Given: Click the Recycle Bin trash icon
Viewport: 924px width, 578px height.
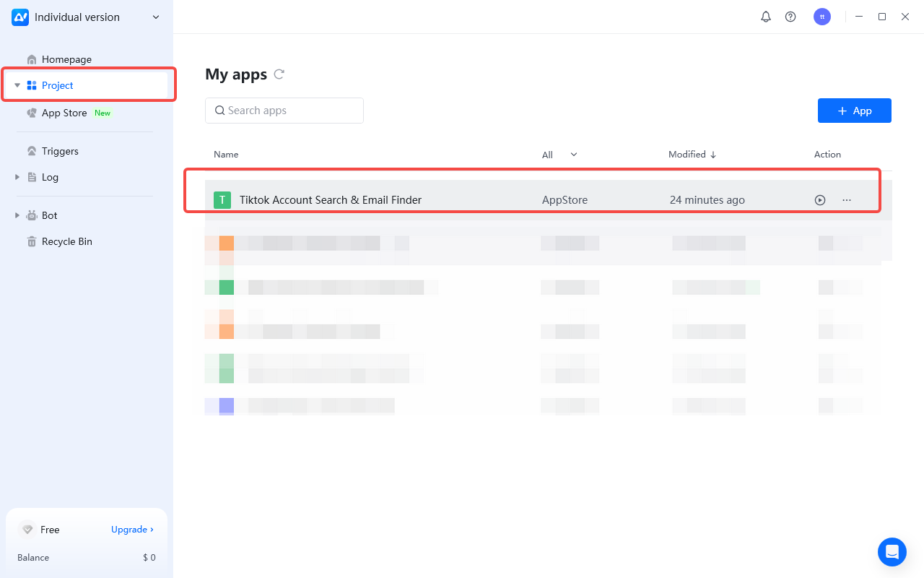Looking at the screenshot, I should click(x=32, y=241).
